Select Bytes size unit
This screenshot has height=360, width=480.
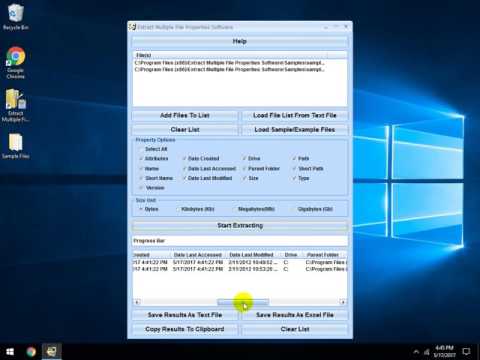[x=141, y=209]
